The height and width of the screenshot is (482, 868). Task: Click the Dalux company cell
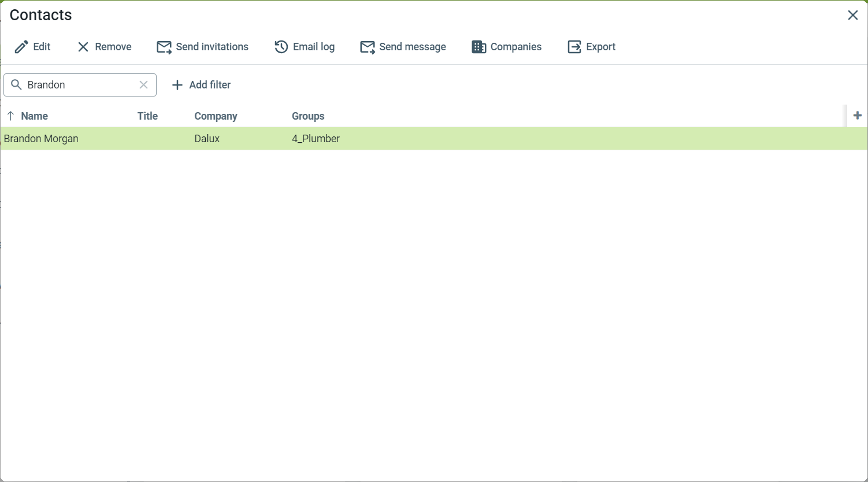click(207, 139)
